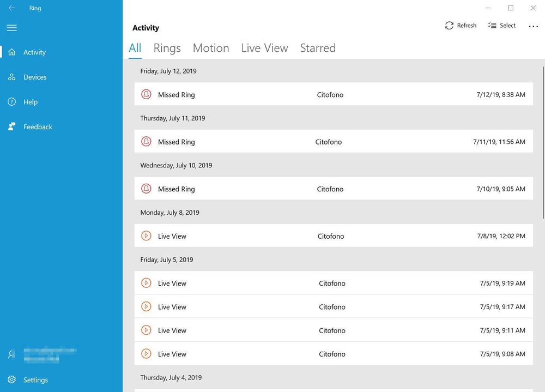View the Starred events tab
Screen dimensions: 545x392
pos(318,48)
